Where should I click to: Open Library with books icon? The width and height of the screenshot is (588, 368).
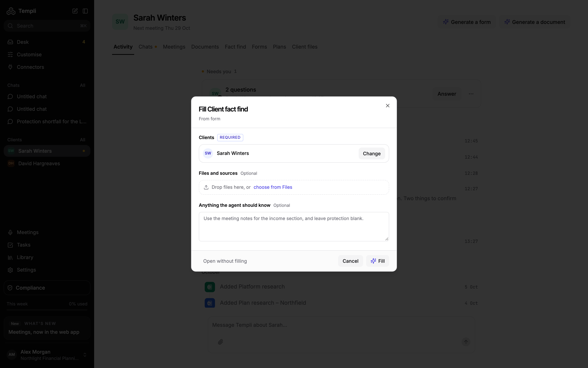(x=47, y=257)
